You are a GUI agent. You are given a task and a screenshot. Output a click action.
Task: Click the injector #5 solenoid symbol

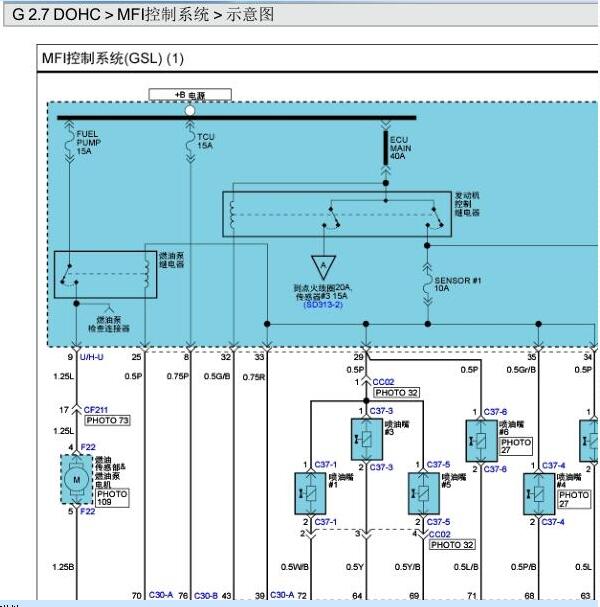pyautogui.click(x=423, y=494)
